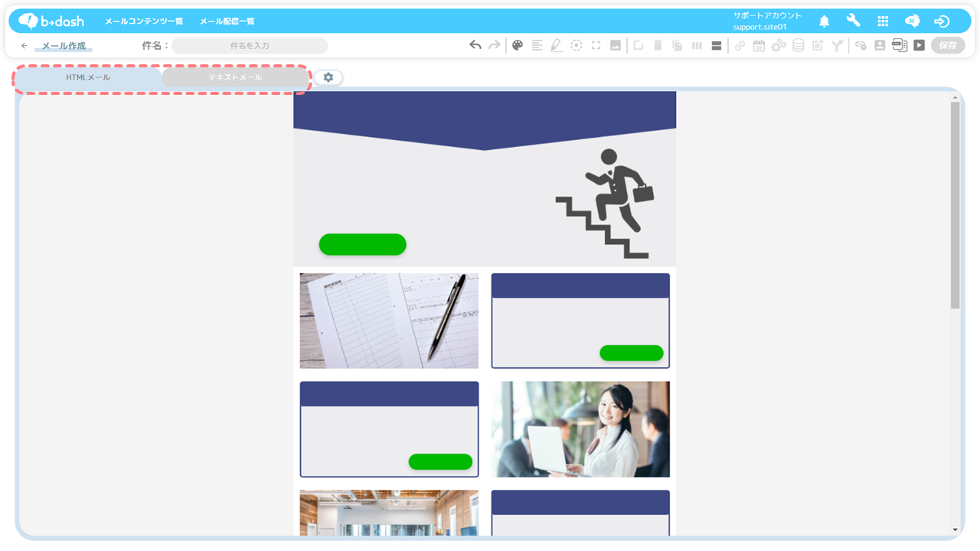Click the row layout icon
The image size is (980, 551).
tap(717, 45)
